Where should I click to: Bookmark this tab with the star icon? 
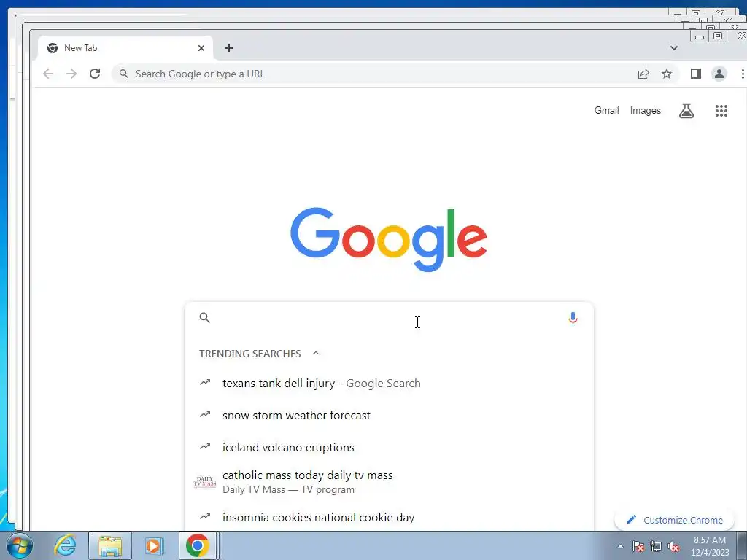667,74
